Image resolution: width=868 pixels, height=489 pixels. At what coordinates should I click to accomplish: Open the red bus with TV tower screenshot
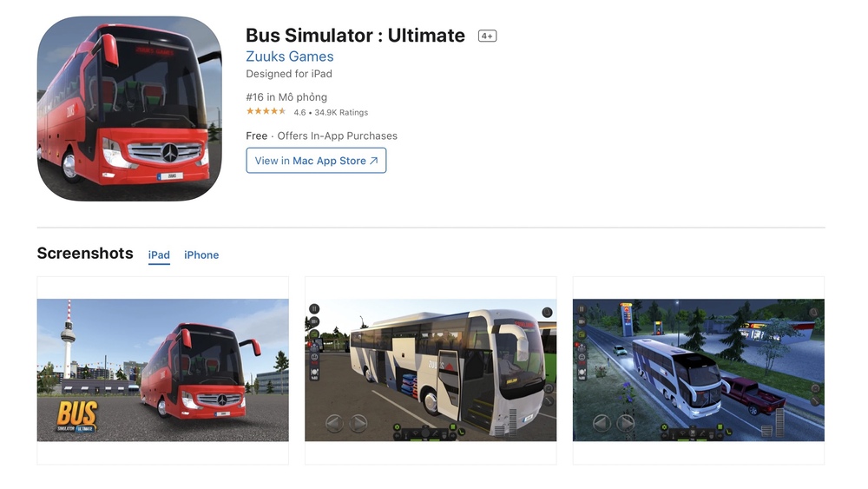[163, 370]
